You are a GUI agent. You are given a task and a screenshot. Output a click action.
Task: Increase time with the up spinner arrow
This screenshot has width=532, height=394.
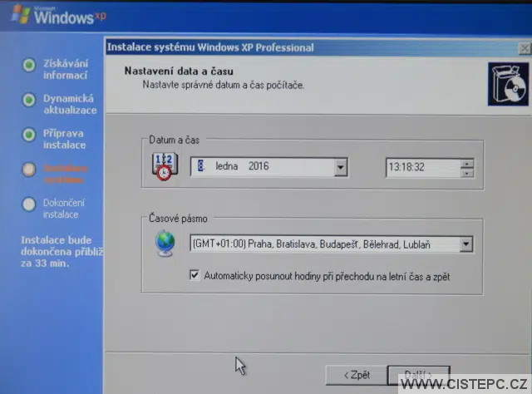click(x=466, y=163)
